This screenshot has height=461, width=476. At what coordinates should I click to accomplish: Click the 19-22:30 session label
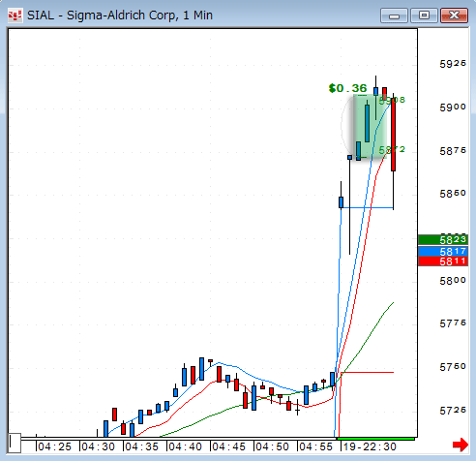click(370, 446)
